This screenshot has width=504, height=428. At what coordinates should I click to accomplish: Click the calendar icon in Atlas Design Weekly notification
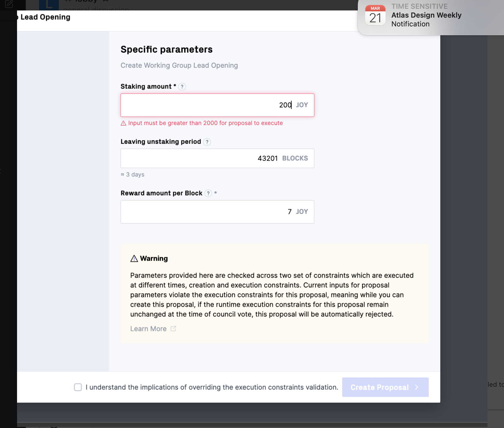[x=375, y=15]
